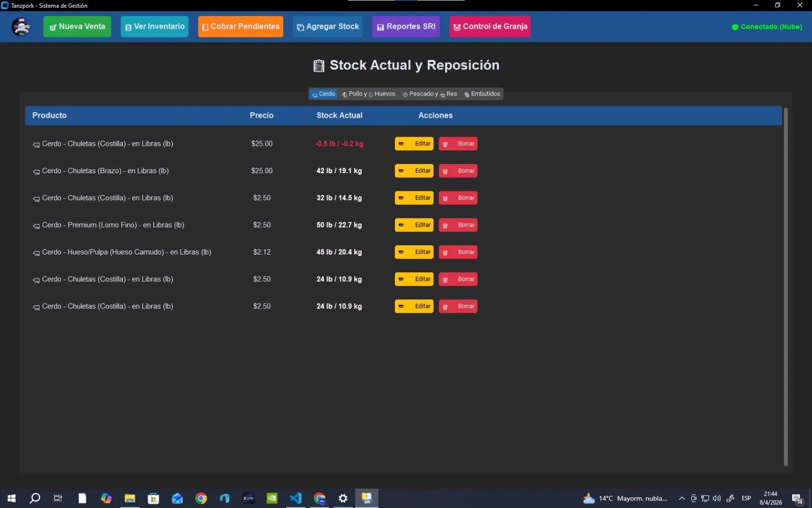Click the Tanzpork logo icon
Screen dimensions: 812x508
pos(21,26)
